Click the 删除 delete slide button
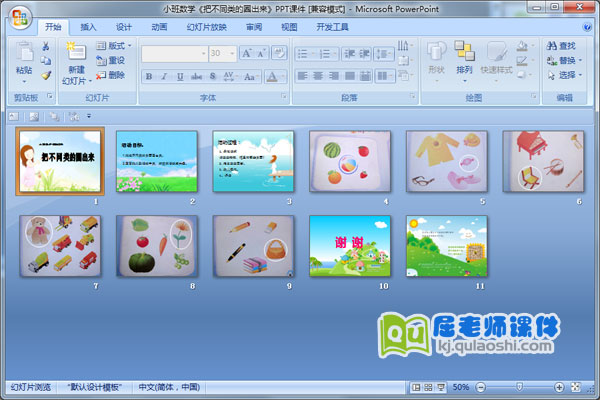The width and height of the screenshot is (600, 400). pyautogui.click(x=111, y=75)
